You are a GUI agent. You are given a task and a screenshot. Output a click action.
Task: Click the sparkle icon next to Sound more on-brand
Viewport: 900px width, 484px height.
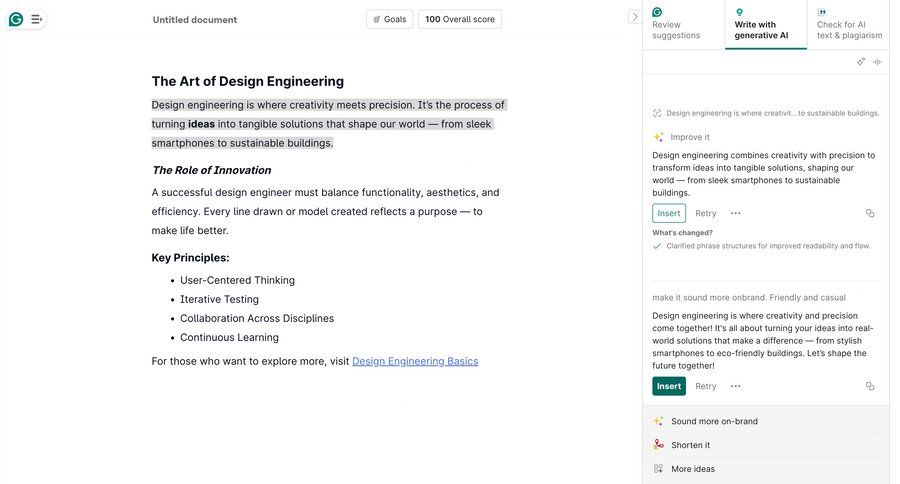(658, 421)
